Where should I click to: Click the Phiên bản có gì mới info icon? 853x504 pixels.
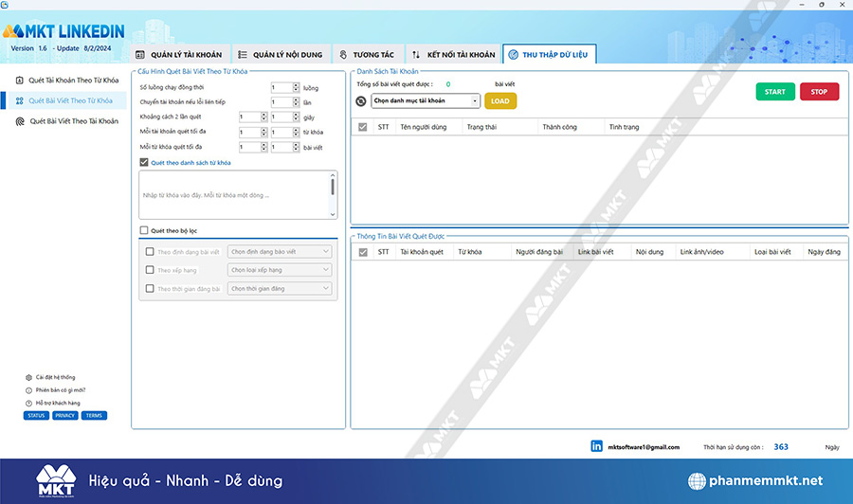(28, 389)
